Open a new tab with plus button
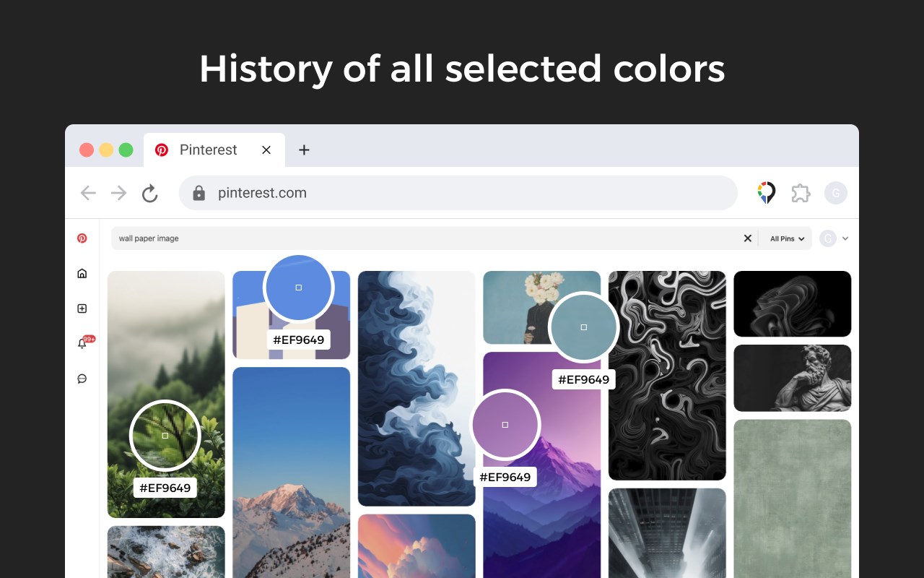 coord(304,150)
